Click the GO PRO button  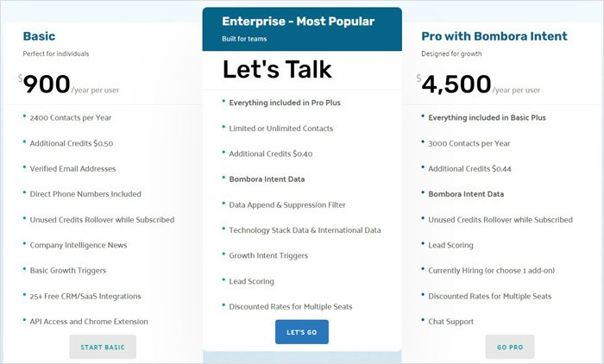click(x=510, y=347)
